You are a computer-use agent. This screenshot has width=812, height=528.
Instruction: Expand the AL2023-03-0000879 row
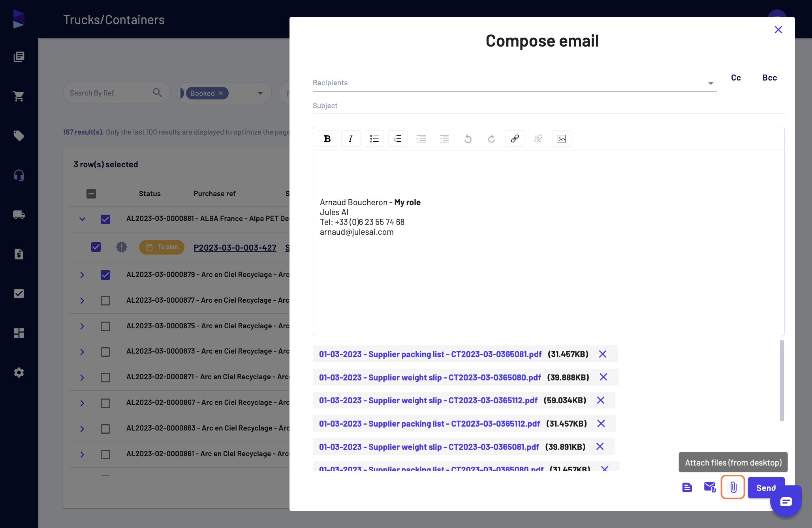coord(82,275)
